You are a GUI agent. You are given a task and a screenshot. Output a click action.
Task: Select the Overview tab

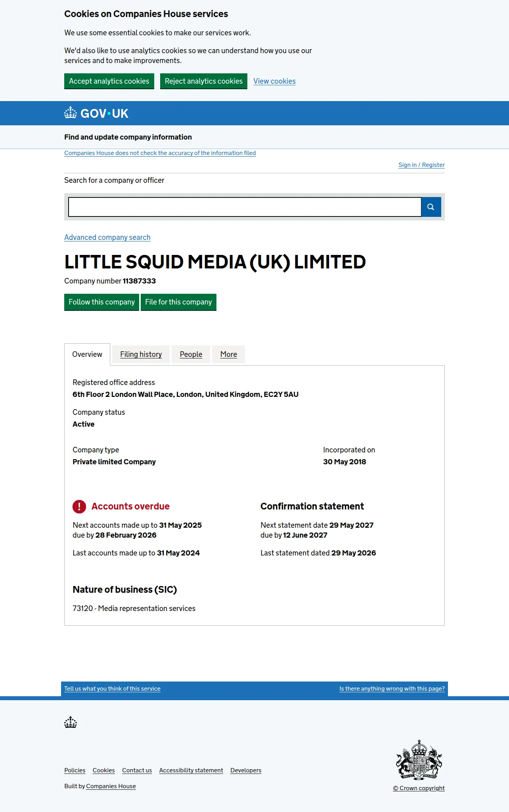(87, 354)
